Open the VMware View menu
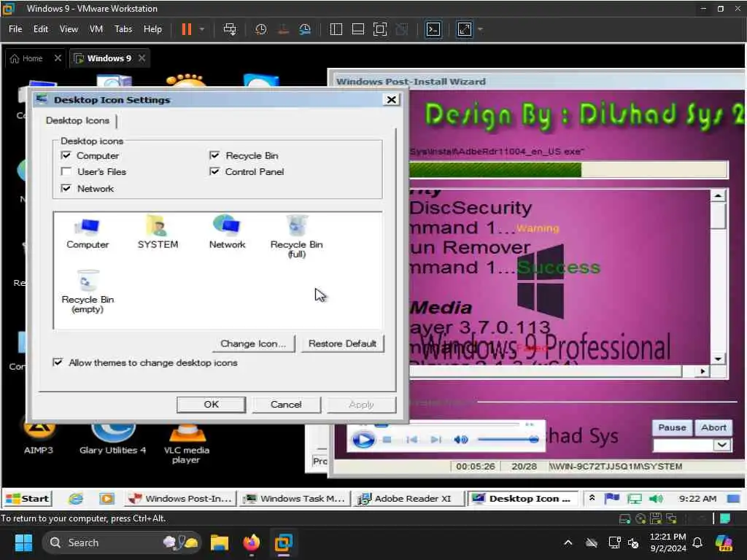The image size is (747, 560). pyautogui.click(x=69, y=29)
